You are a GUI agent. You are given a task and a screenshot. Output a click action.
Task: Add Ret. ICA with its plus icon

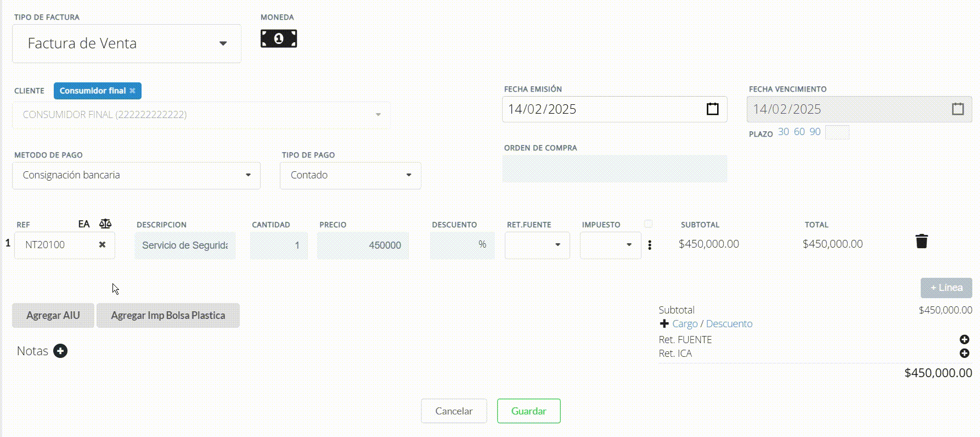pyautogui.click(x=965, y=353)
